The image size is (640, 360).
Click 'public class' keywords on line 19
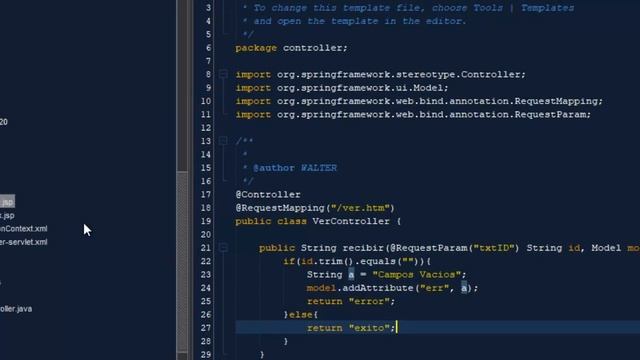tap(271, 221)
